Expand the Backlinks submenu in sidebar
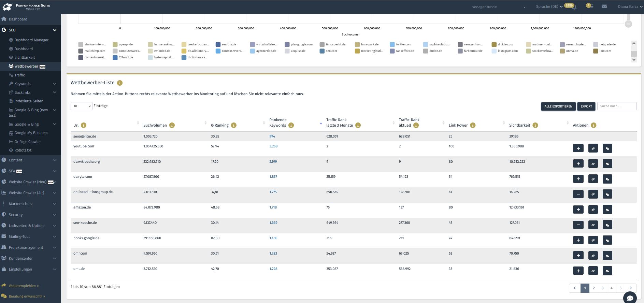 (30, 92)
